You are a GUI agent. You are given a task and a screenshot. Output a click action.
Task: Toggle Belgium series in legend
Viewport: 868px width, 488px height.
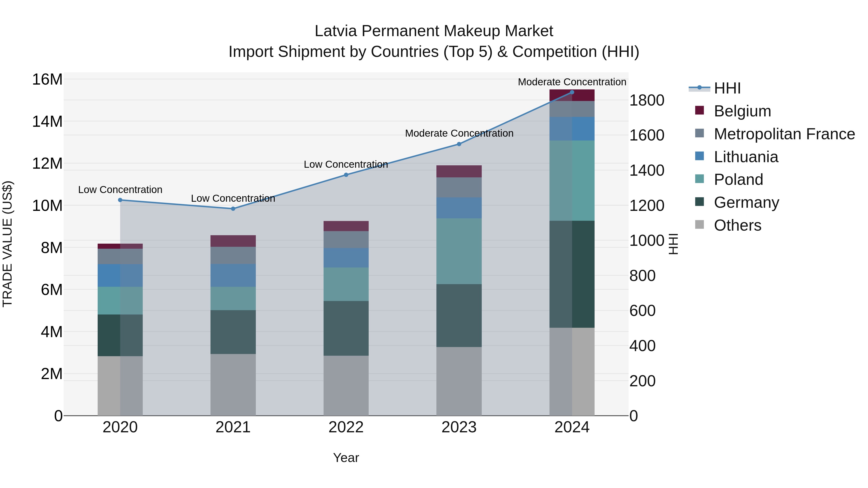(733, 111)
